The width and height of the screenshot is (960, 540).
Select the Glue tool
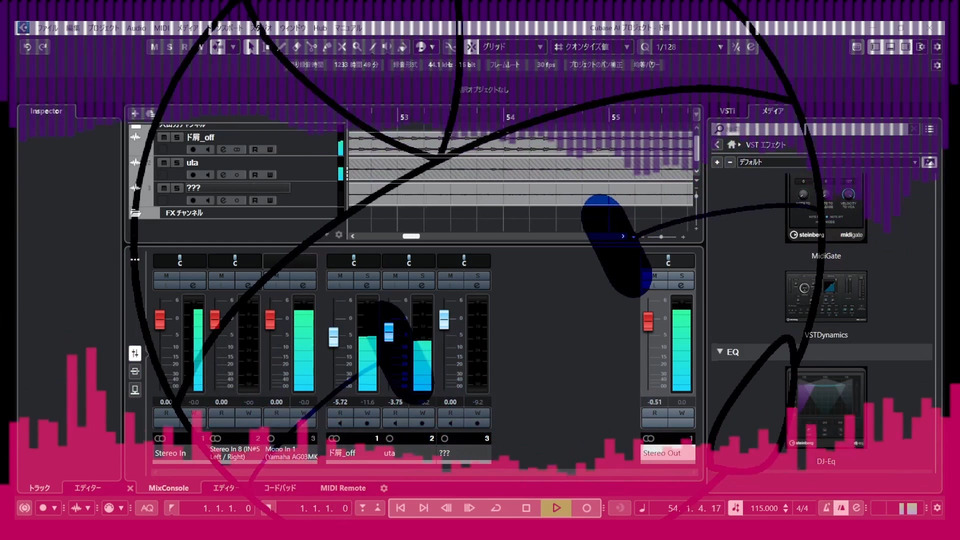coord(327,47)
